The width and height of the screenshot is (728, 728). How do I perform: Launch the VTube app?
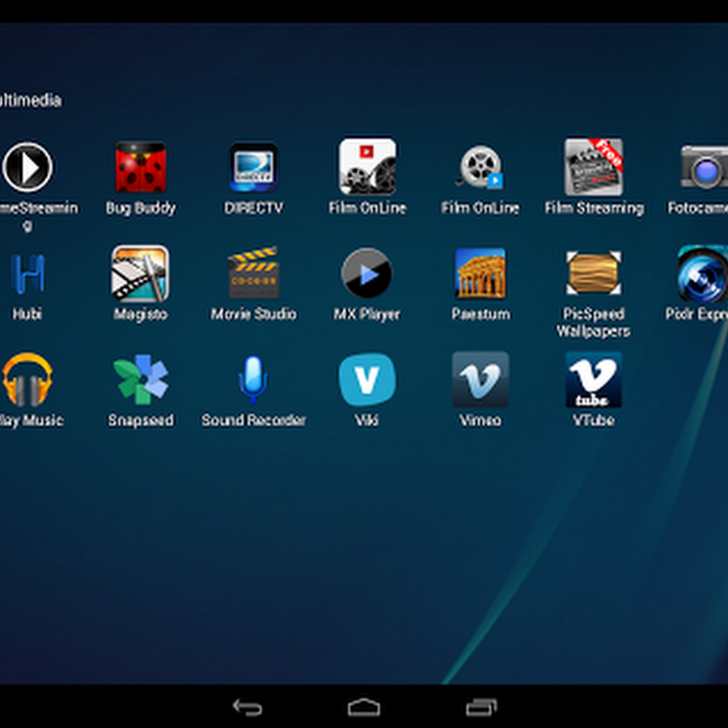pyautogui.click(x=594, y=379)
